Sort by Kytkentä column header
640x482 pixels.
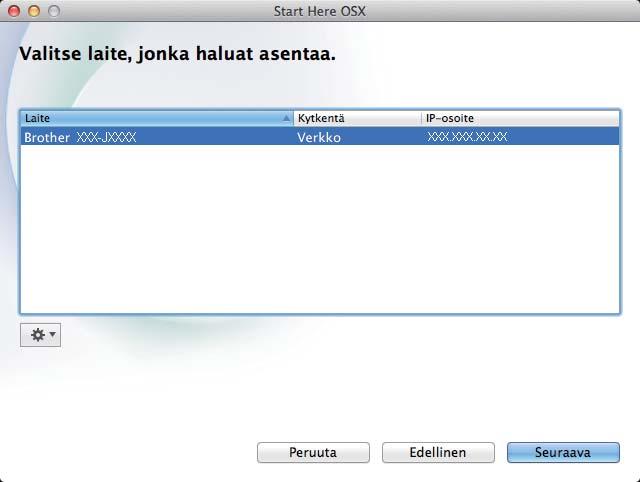[x=357, y=118]
